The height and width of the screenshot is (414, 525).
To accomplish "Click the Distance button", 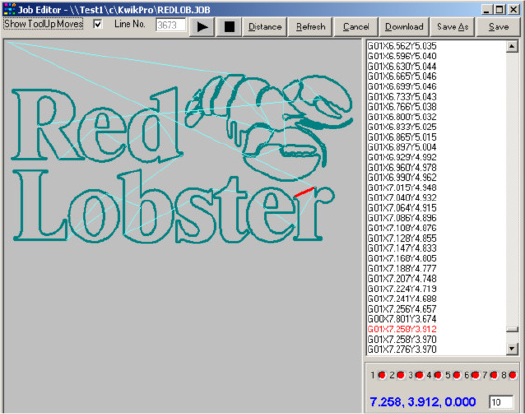I will coord(265,27).
